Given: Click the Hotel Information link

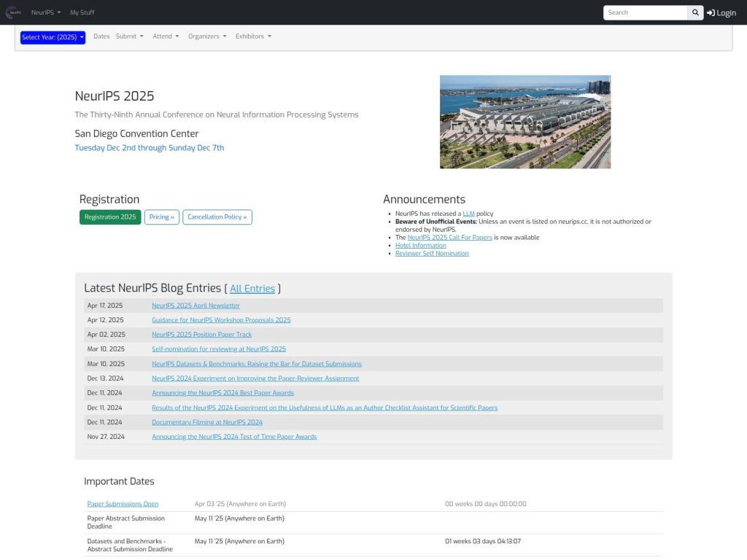Looking at the screenshot, I should pos(420,245).
